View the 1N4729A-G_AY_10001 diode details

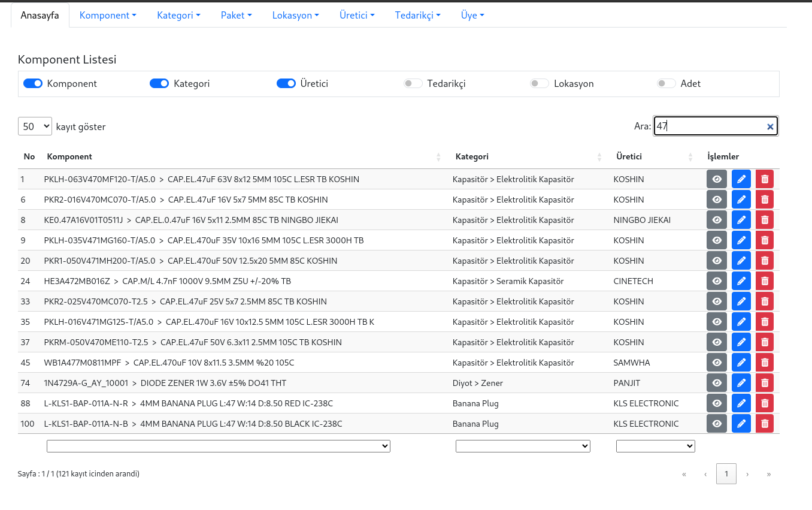tap(717, 383)
